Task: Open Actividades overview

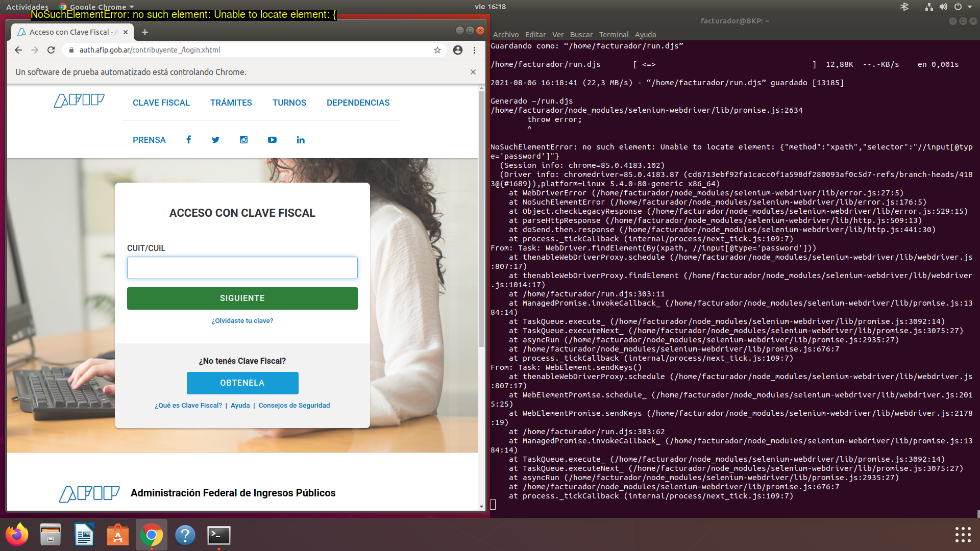Action: click(x=27, y=7)
